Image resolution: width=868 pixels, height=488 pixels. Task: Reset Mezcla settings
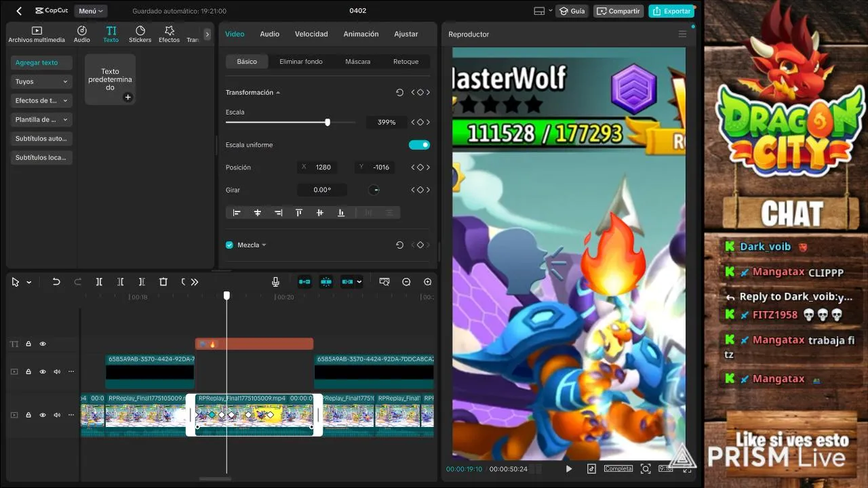click(x=399, y=245)
